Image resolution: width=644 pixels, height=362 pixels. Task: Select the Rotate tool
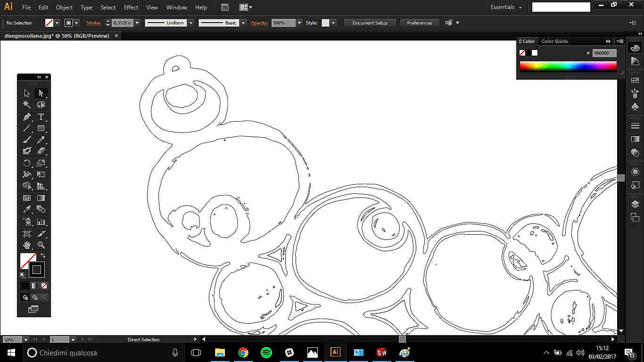coord(27,163)
